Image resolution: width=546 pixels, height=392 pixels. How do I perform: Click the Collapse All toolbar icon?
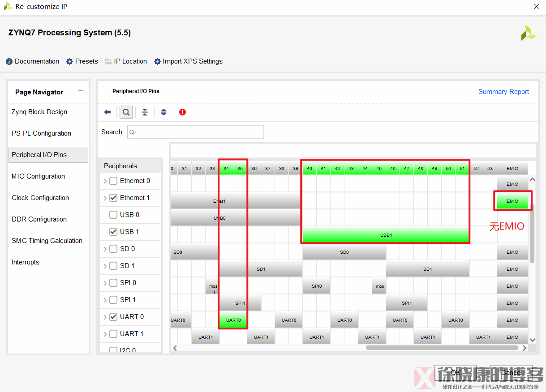tap(145, 112)
